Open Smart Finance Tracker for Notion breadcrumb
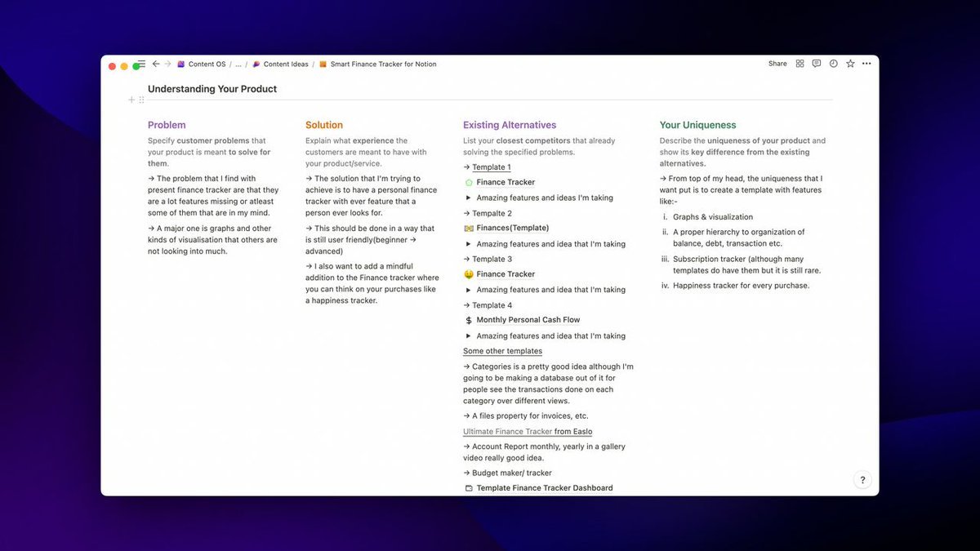 pos(383,64)
